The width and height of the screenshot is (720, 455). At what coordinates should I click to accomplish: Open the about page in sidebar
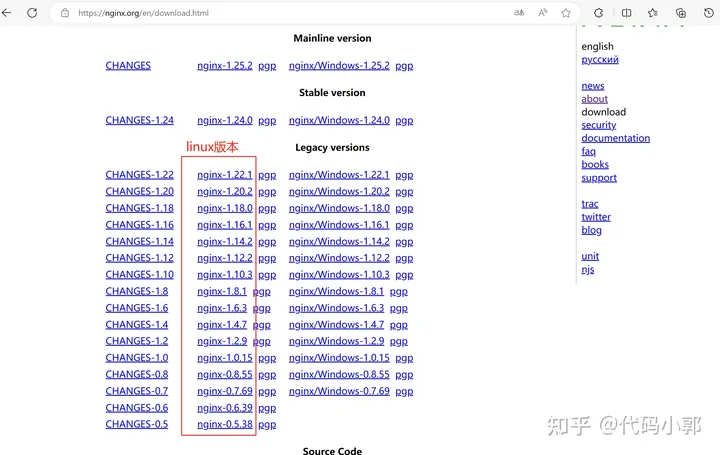[594, 99]
